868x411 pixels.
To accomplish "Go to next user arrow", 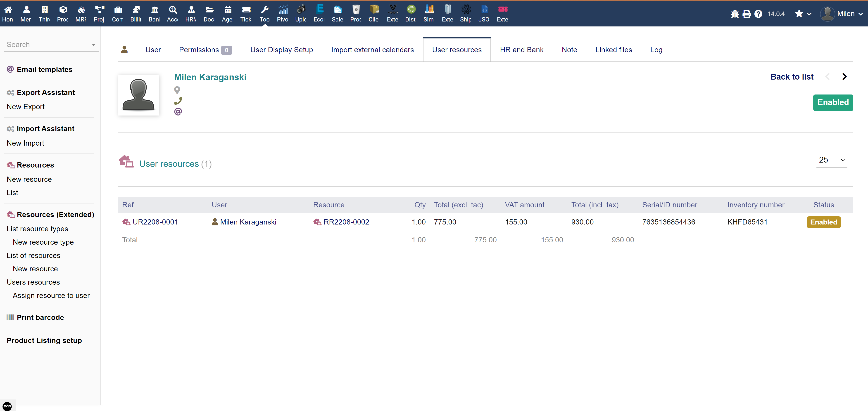I will pos(844,77).
